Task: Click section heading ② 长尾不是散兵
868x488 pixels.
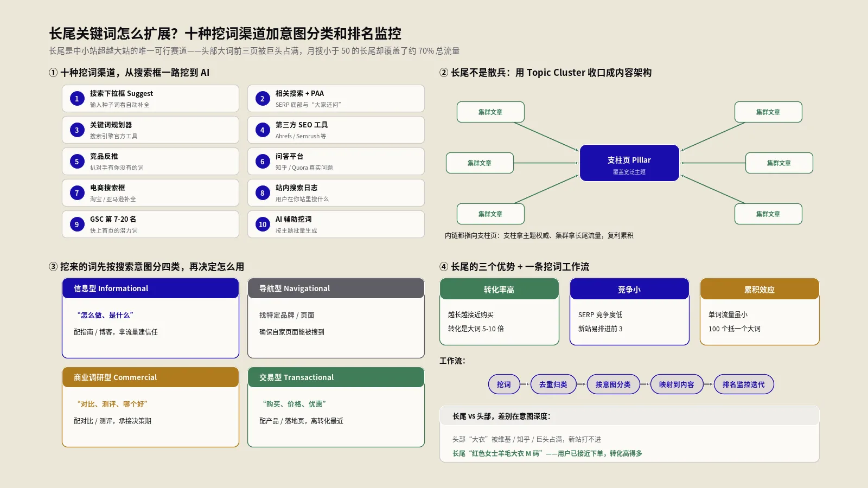Action: (x=546, y=73)
